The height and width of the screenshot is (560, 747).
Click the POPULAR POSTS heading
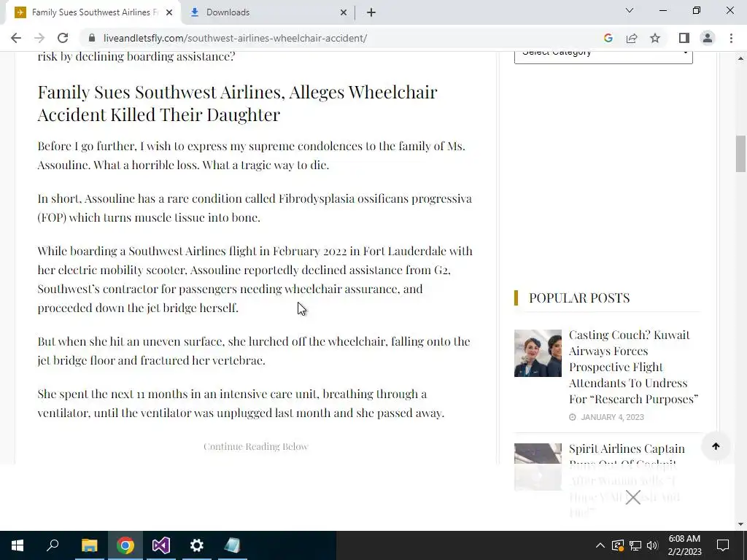(x=579, y=297)
